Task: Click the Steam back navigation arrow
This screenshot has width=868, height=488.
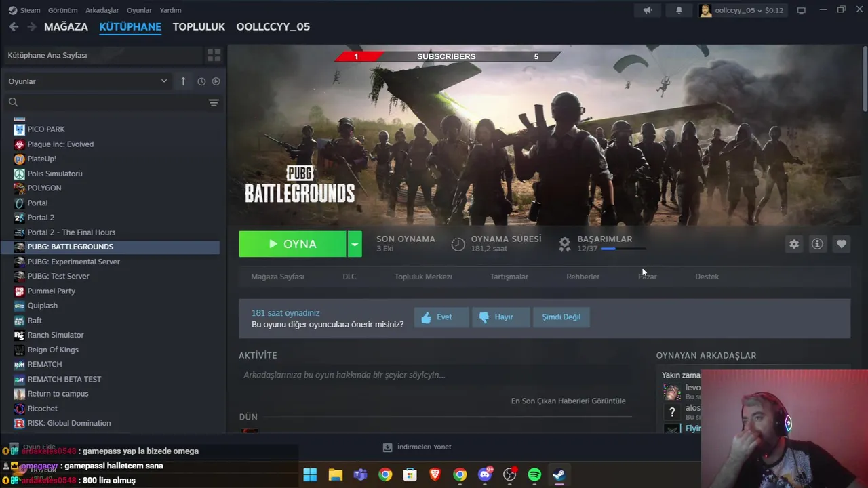Action: 14,26
